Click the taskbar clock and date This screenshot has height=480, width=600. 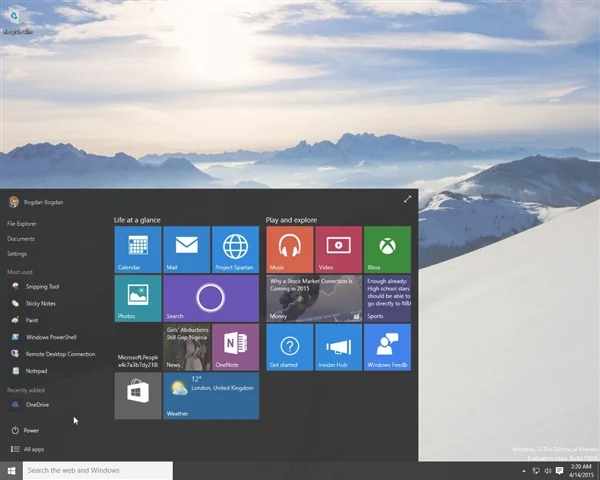click(582, 470)
